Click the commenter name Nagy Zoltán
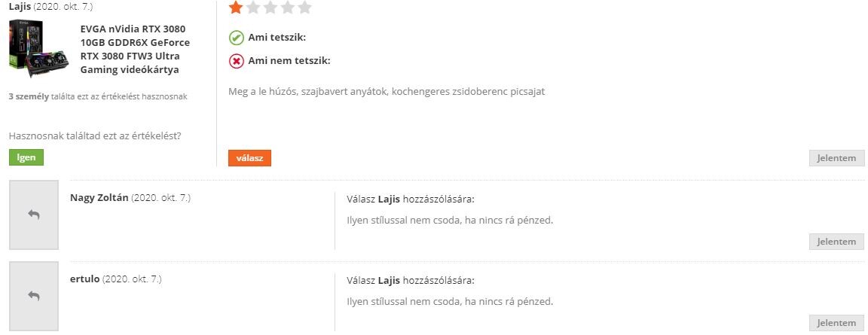 pos(99,197)
